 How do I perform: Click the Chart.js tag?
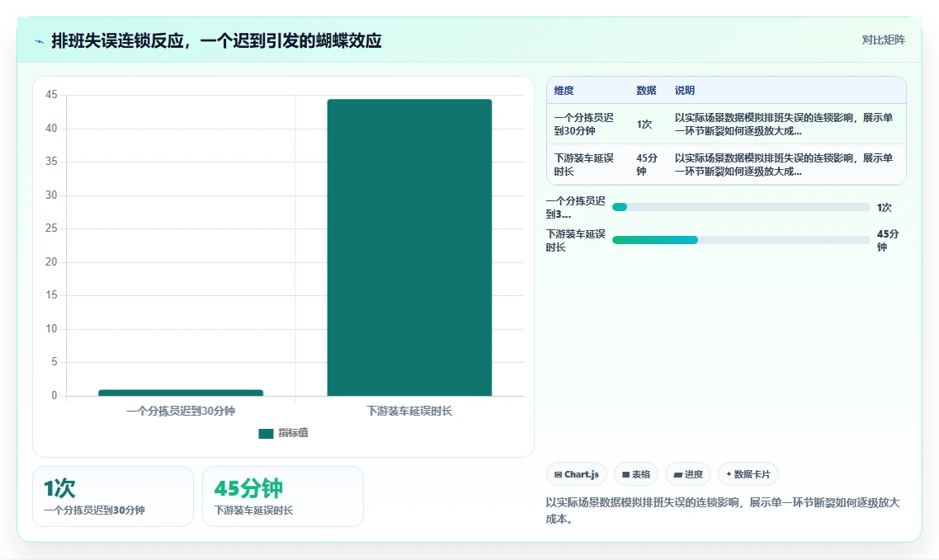pyautogui.click(x=576, y=474)
